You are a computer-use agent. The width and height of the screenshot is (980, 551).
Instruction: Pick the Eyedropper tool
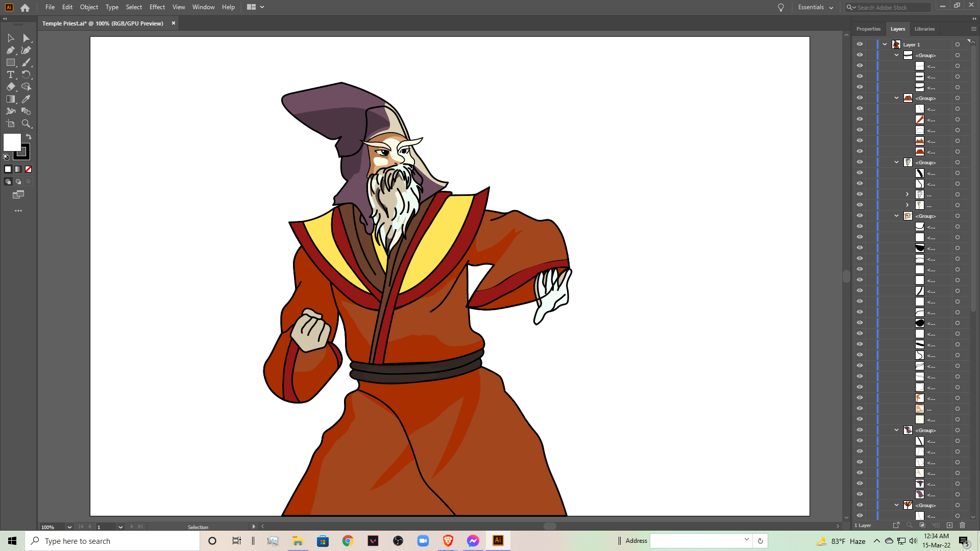(x=26, y=99)
